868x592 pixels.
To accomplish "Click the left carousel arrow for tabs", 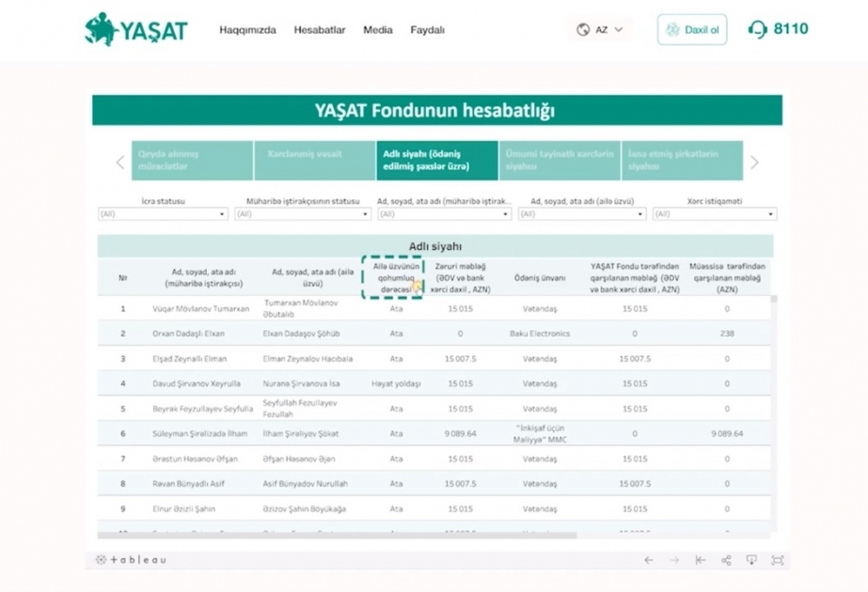I will pos(120,163).
